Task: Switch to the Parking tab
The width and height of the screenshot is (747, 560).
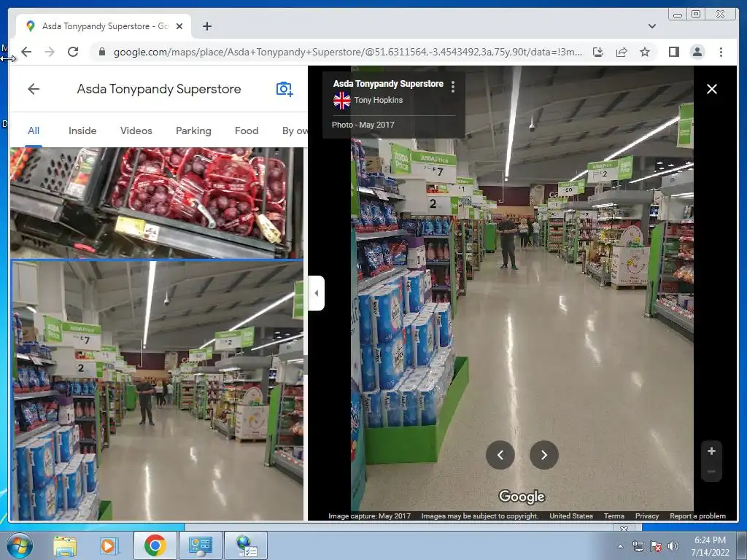Action: tap(193, 131)
